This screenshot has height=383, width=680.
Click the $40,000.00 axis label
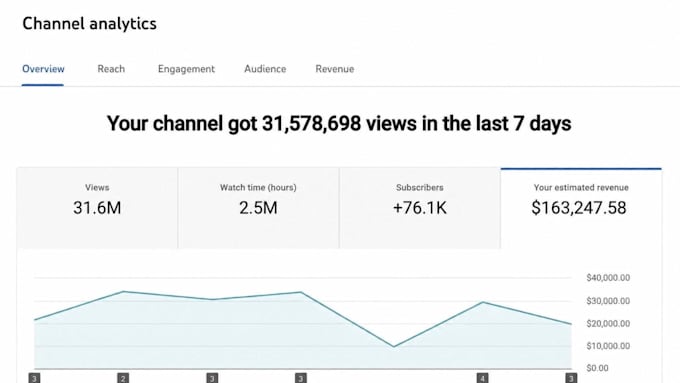tap(608, 278)
